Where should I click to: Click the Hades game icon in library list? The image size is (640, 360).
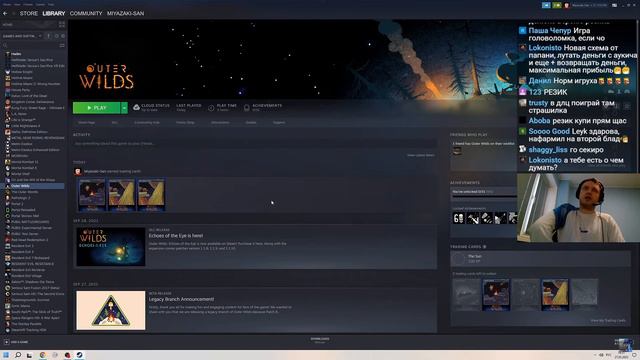tap(7, 54)
